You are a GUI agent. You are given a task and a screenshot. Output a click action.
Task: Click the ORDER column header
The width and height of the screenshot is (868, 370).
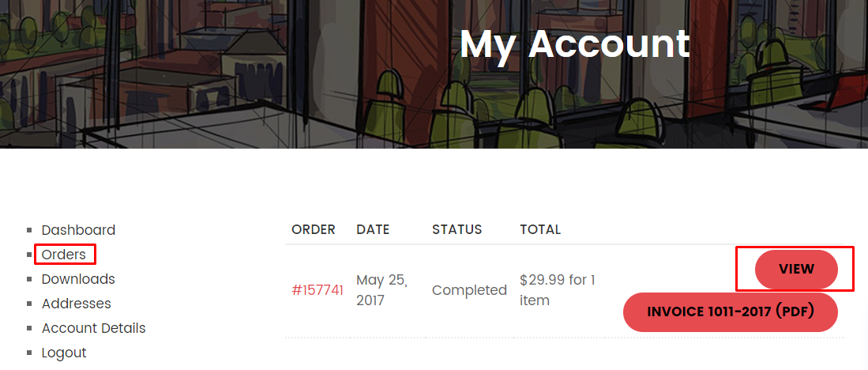pos(313,230)
